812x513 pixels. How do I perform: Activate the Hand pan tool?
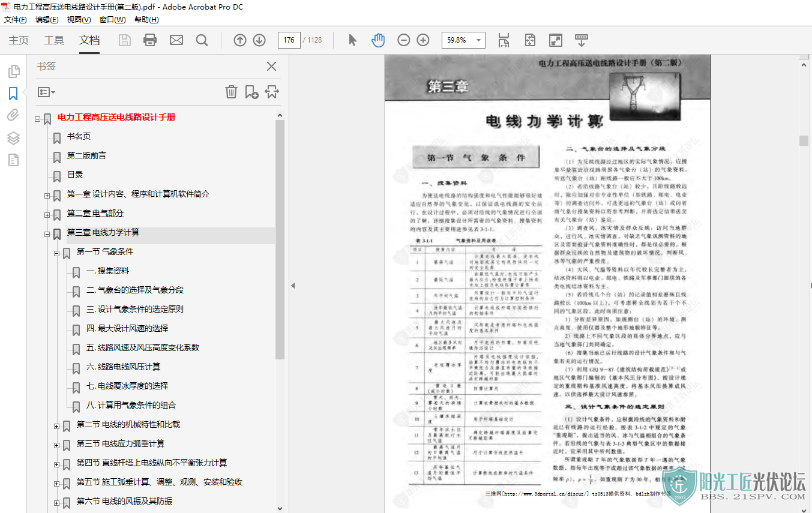click(x=378, y=40)
